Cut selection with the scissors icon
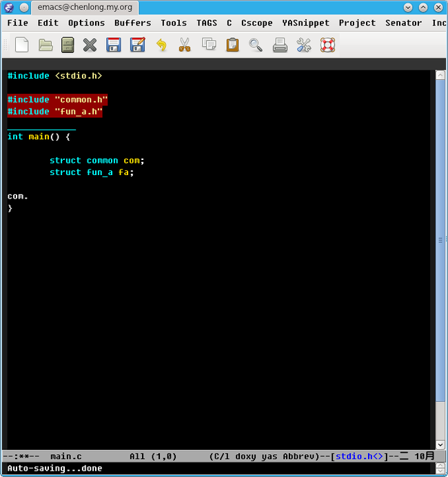Screen dimensions: 448x477 point(185,45)
